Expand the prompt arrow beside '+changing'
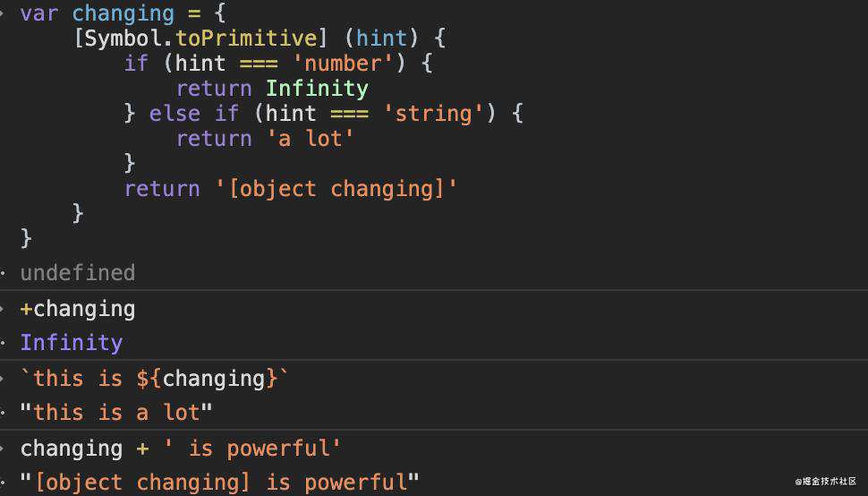 pos(3,309)
